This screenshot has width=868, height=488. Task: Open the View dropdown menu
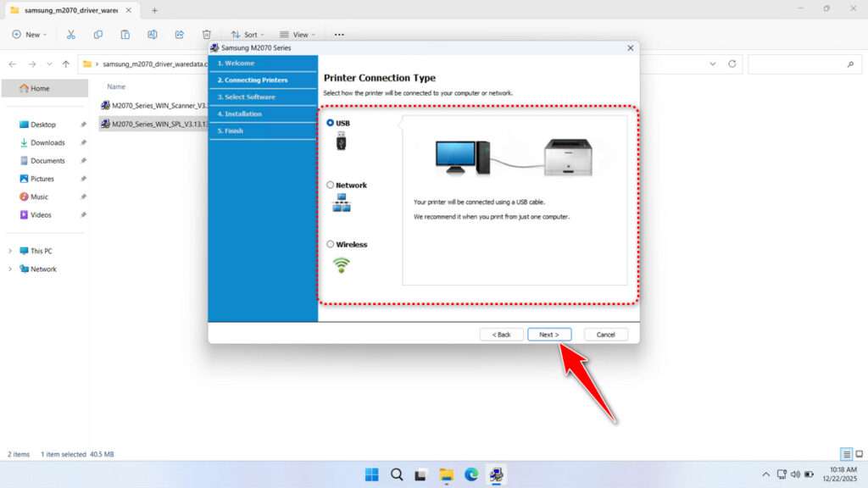tap(297, 34)
